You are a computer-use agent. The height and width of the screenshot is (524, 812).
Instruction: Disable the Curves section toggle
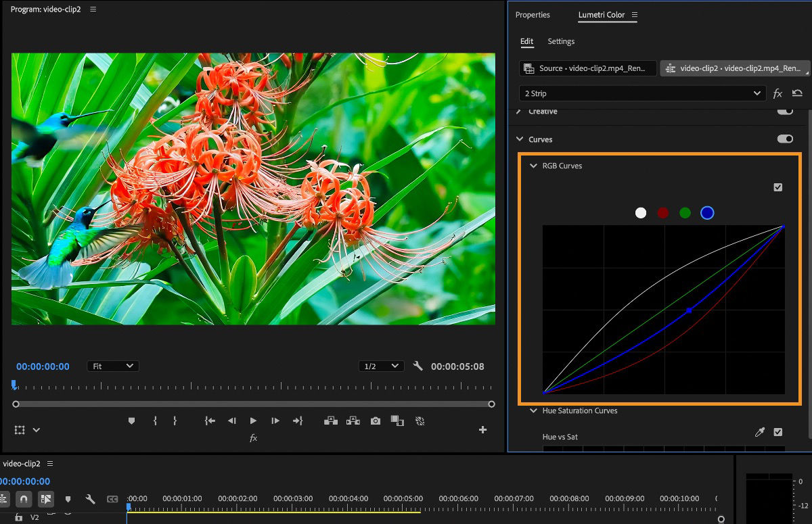[785, 139]
